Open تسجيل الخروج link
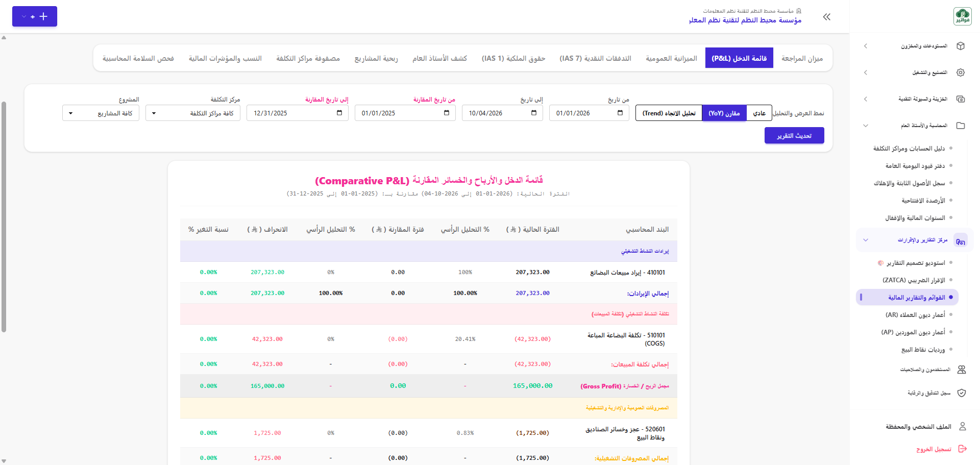 pos(934,449)
